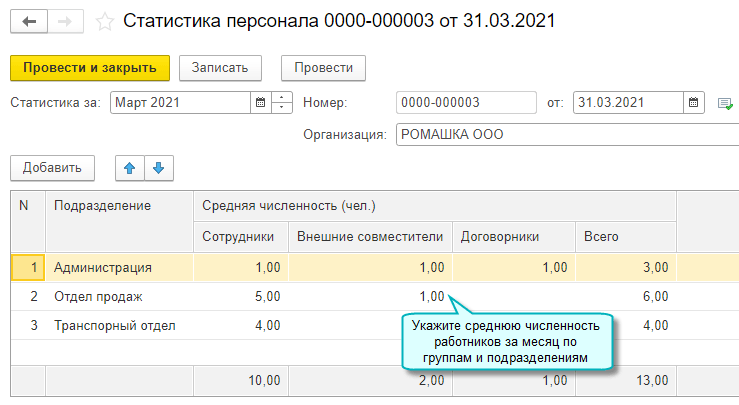This screenshot has width=739, height=405.
Task: Click the Подразделение column header
Action: coord(102,206)
